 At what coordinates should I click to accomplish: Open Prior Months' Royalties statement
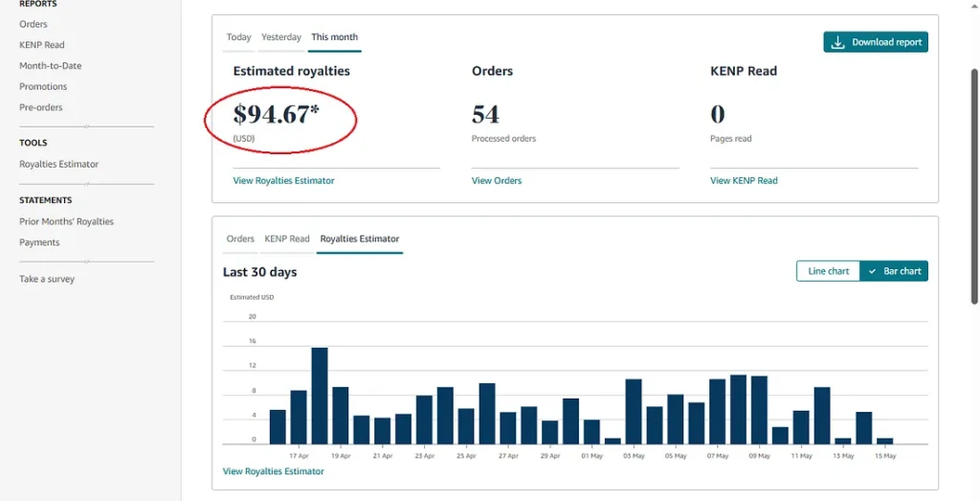66,221
